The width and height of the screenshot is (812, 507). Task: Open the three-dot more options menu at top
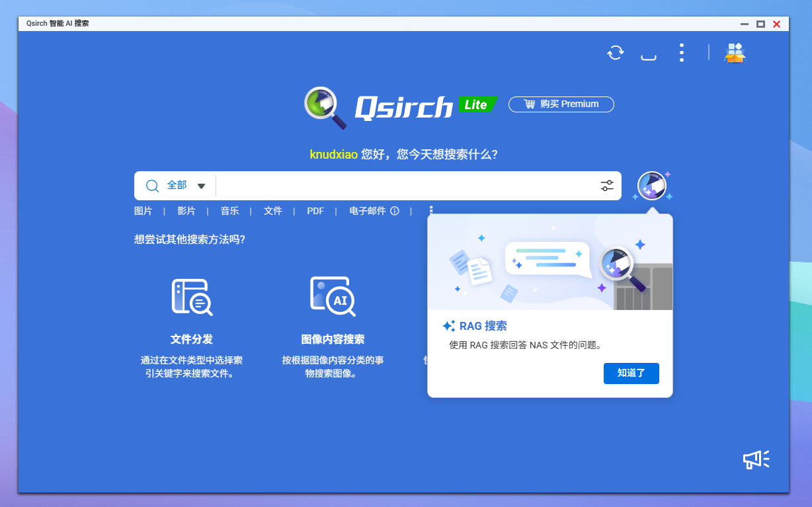coord(682,53)
